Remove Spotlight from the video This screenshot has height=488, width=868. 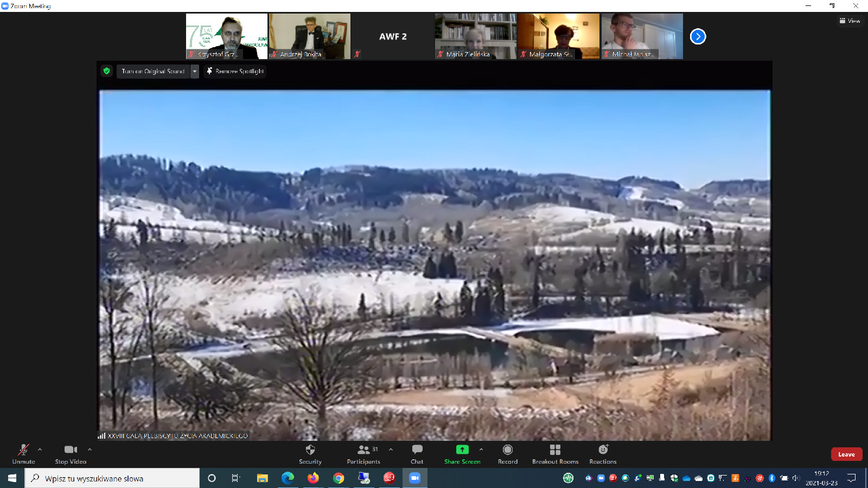[x=235, y=71]
